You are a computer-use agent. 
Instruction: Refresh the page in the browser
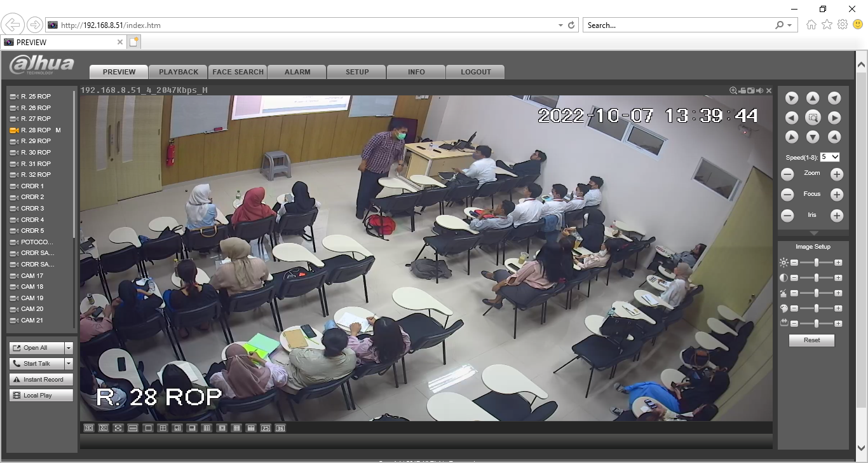[x=571, y=25]
